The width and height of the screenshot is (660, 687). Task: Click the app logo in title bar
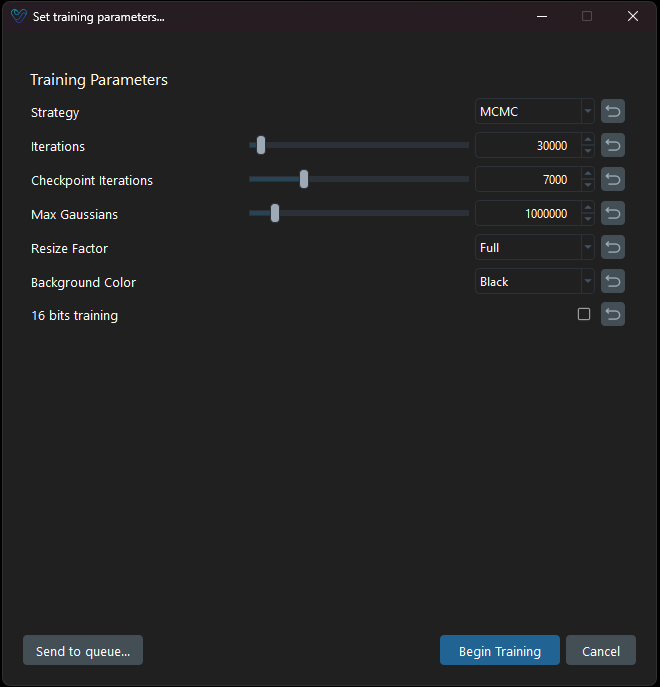coord(18,17)
